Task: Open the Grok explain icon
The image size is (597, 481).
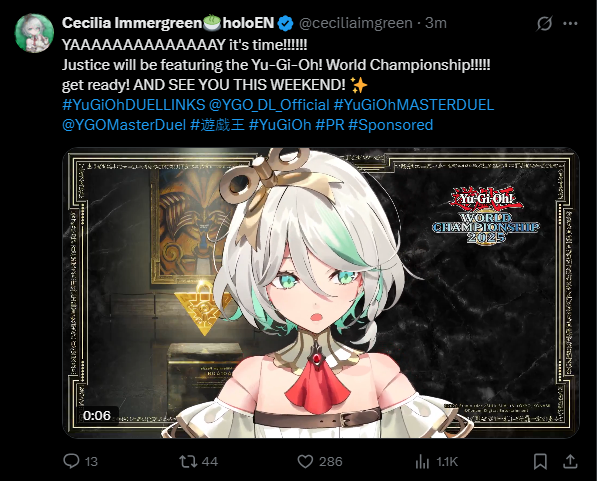Action: [x=544, y=24]
